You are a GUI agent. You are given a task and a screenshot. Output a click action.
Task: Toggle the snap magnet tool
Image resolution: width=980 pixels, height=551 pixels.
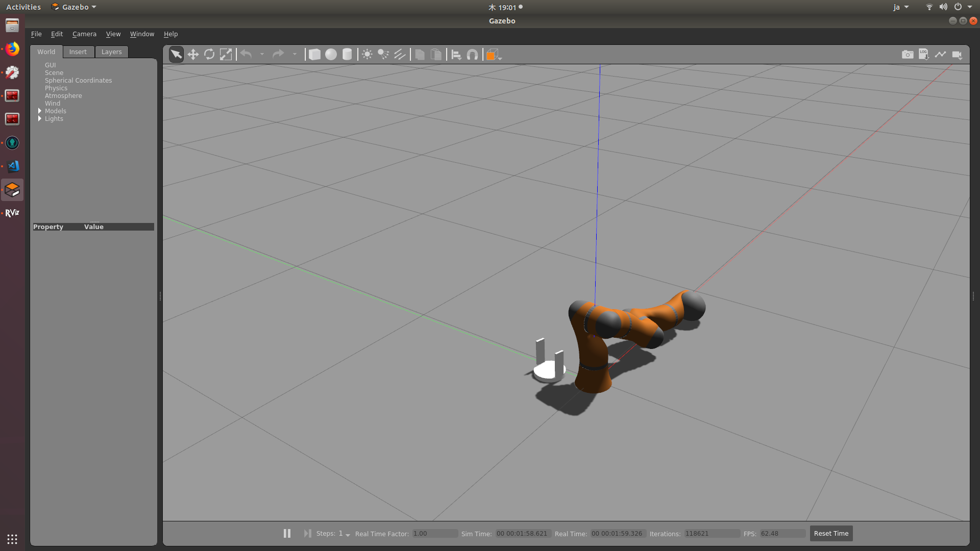[x=473, y=55]
